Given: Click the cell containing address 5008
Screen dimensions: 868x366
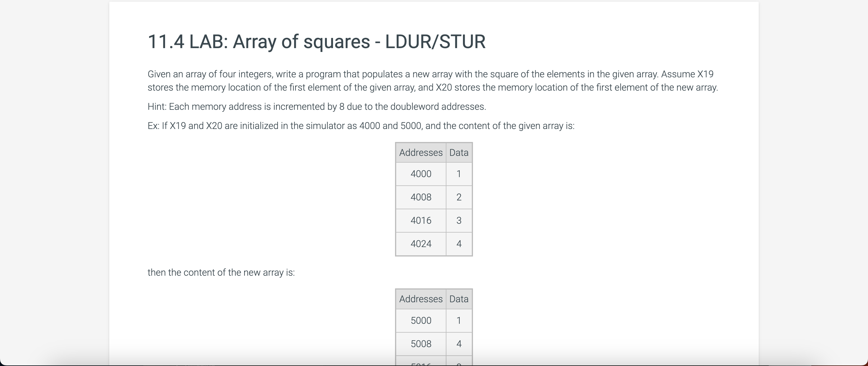Looking at the screenshot, I should click(x=420, y=344).
